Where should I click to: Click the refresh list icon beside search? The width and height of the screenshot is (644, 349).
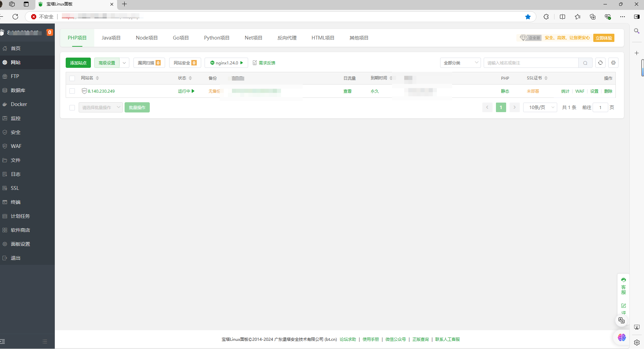click(600, 63)
